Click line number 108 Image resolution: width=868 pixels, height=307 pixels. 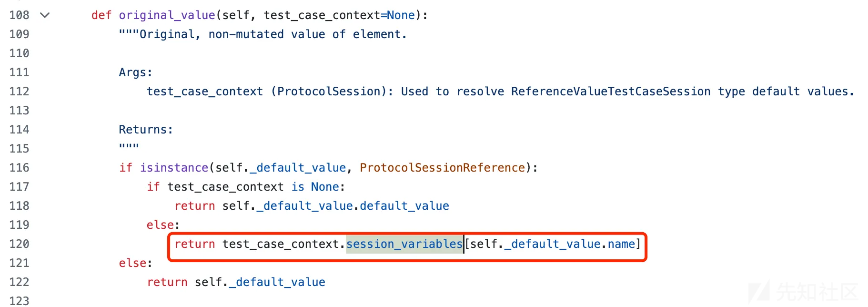pos(20,15)
